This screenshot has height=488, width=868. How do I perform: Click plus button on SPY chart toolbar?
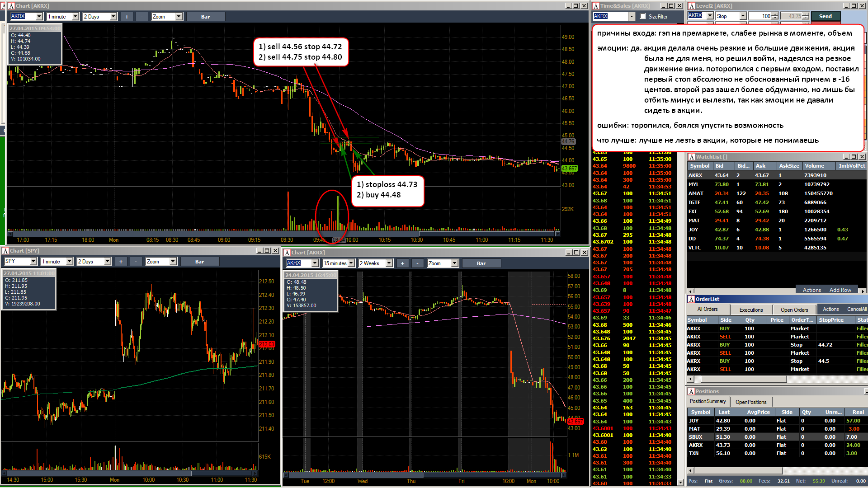121,262
